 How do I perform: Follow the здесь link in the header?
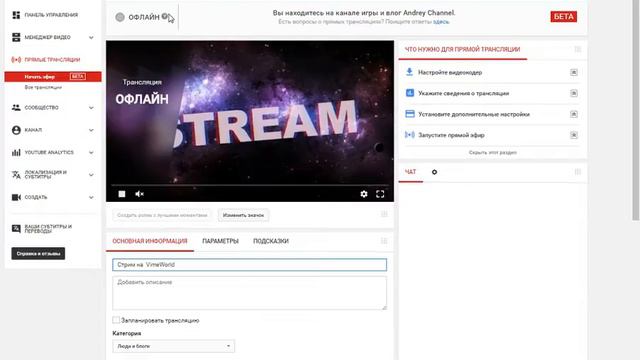(x=441, y=22)
